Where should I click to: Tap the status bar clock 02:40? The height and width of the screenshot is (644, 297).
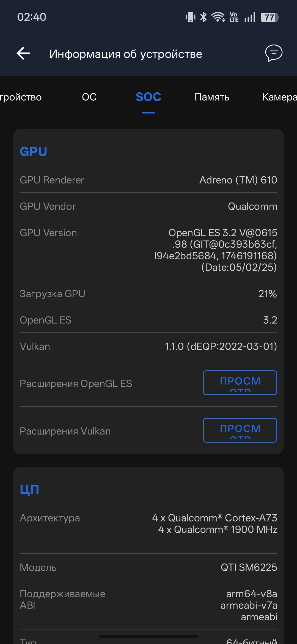tap(32, 17)
